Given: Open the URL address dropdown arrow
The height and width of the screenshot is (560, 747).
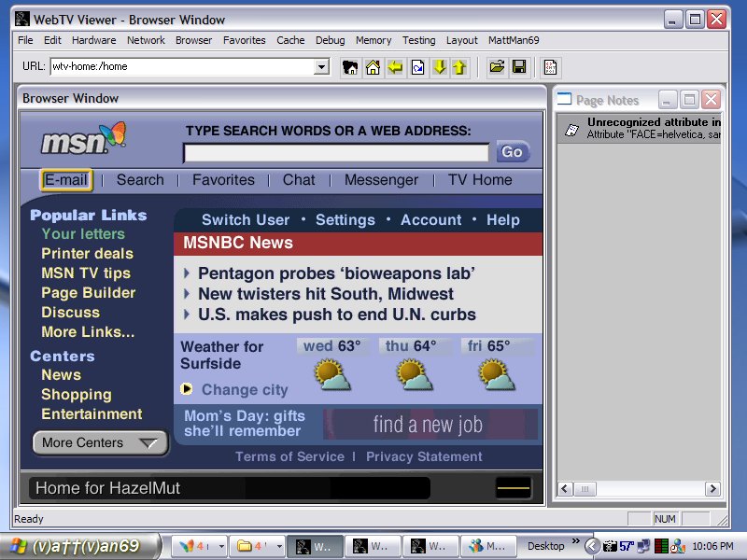Looking at the screenshot, I should click(321, 66).
